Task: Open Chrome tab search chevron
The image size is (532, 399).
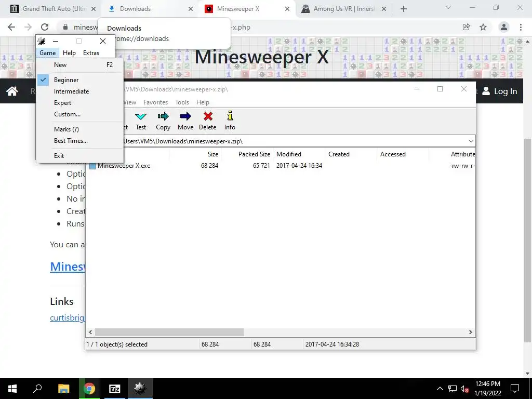Action: pos(448,7)
